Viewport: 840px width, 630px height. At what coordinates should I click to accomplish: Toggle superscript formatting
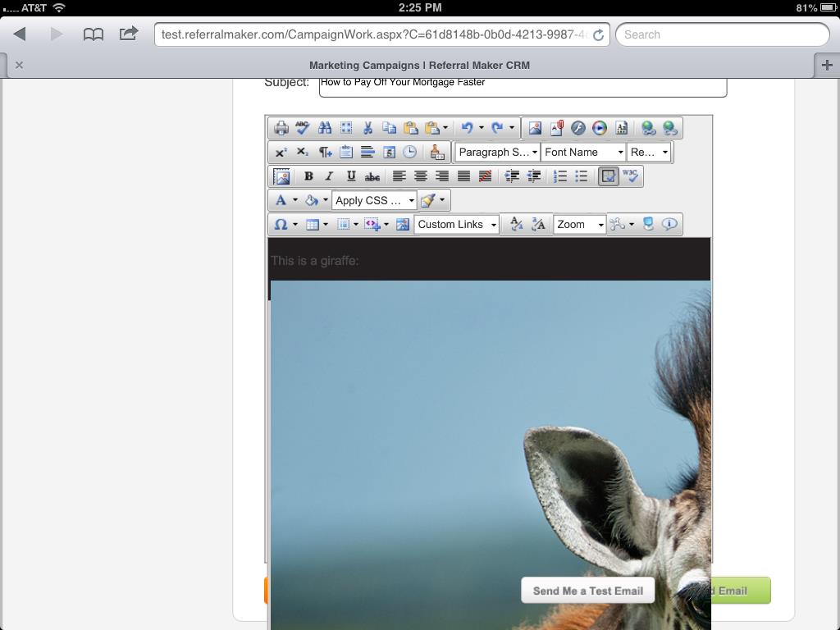pyautogui.click(x=281, y=152)
